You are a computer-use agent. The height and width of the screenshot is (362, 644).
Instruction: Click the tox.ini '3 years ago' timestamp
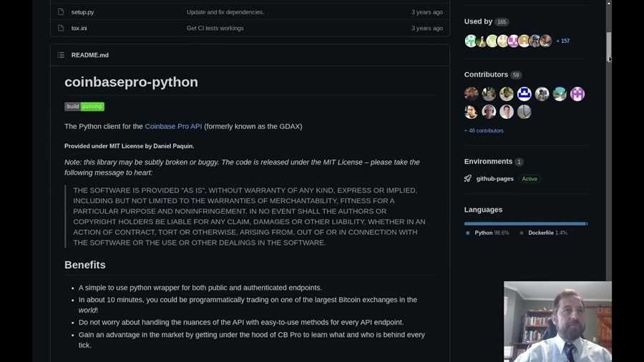pyautogui.click(x=427, y=29)
